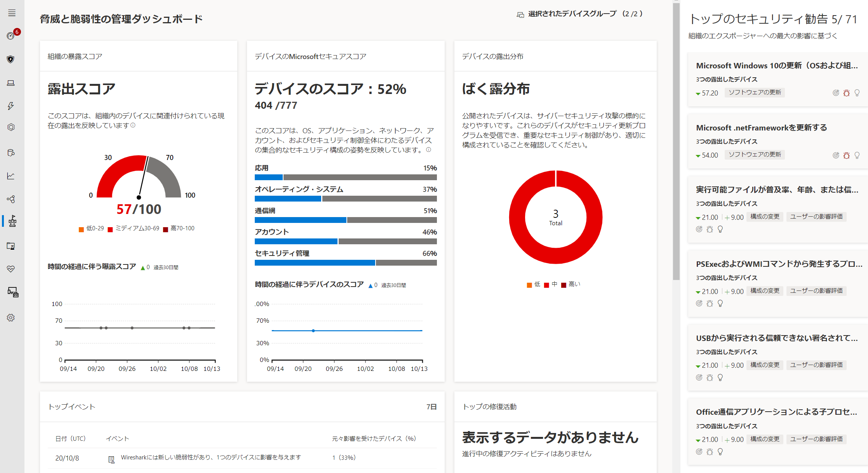Screen dimensions: 868x473
Task: Open the service health heart icon
Action: tap(11, 269)
